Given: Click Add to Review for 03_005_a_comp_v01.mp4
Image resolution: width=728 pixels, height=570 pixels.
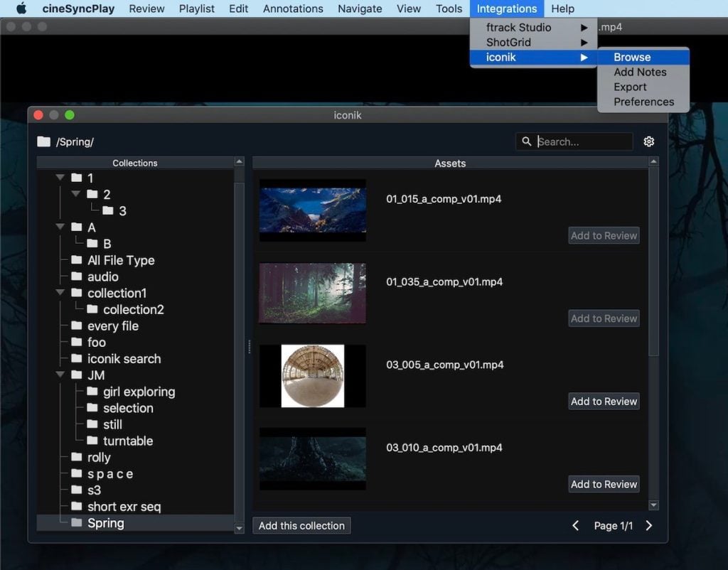Looking at the screenshot, I should (604, 401).
